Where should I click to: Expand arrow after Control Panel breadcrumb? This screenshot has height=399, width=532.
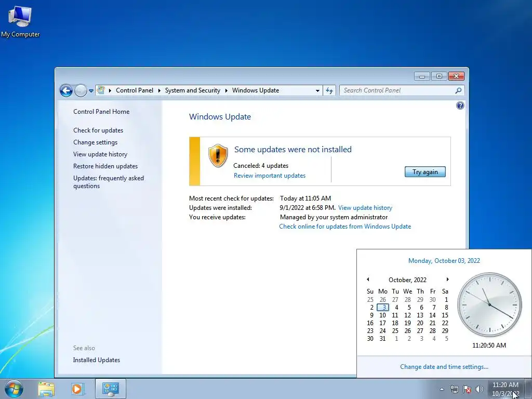159,90
